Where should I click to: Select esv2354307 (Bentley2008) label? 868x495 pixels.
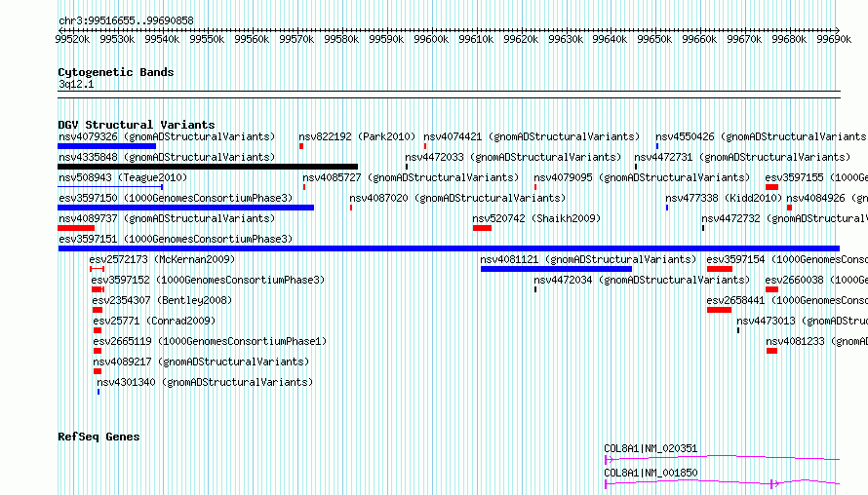click(162, 300)
